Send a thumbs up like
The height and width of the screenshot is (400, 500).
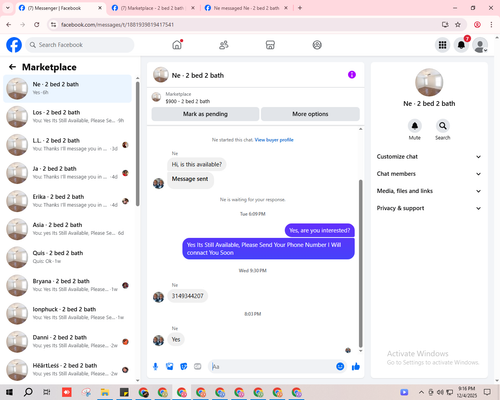click(x=356, y=367)
